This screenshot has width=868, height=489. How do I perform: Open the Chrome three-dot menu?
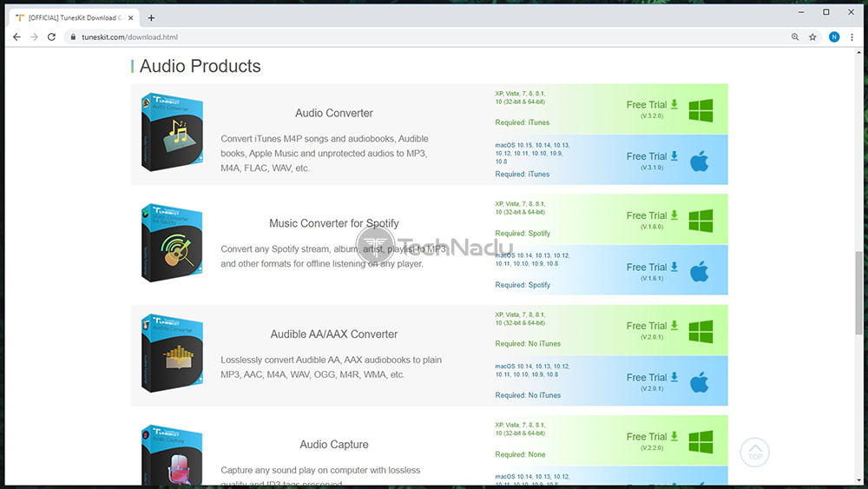[852, 37]
